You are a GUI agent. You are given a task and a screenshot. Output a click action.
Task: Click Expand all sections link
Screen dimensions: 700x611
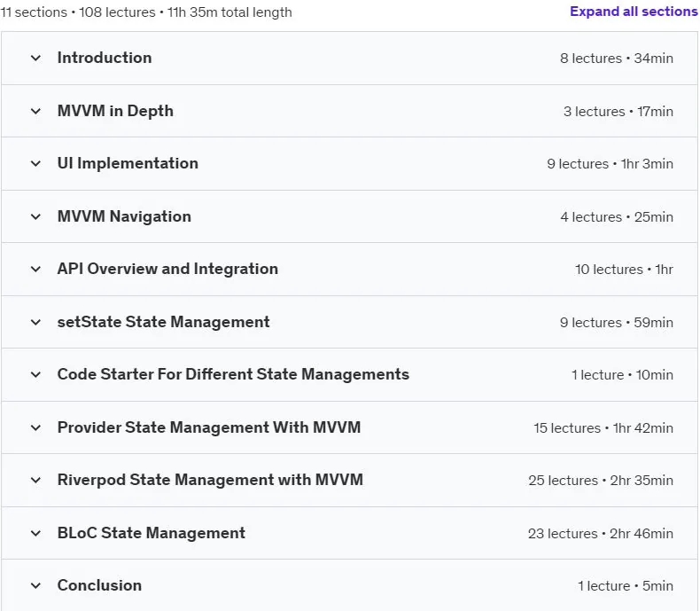click(634, 12)
